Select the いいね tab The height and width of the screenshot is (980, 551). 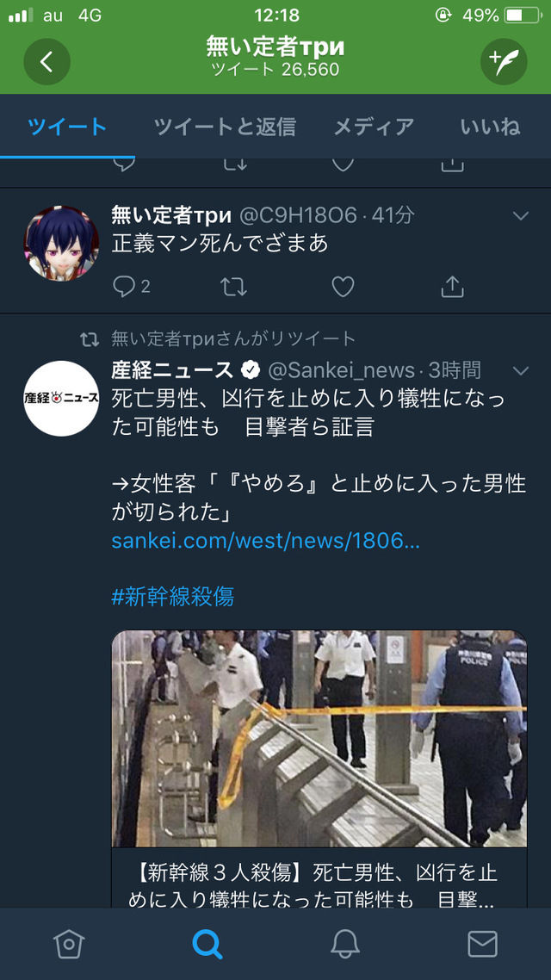491,127
